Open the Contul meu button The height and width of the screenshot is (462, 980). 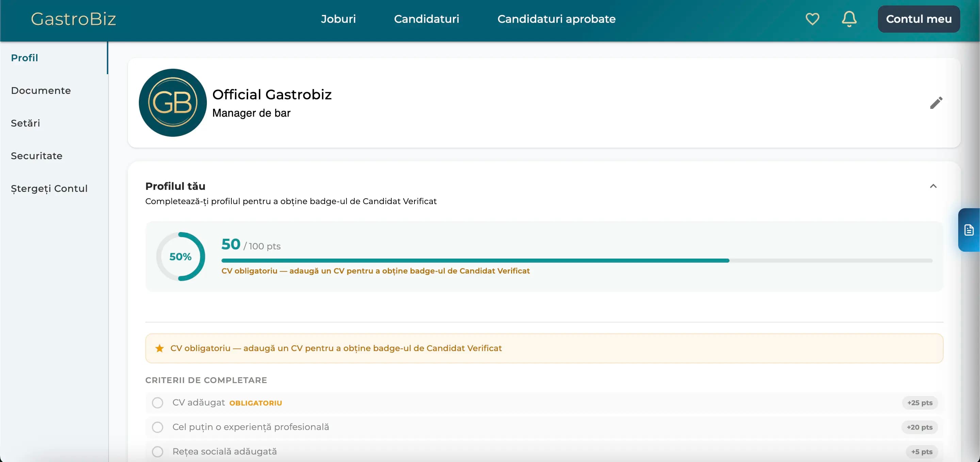pos(919,19)
